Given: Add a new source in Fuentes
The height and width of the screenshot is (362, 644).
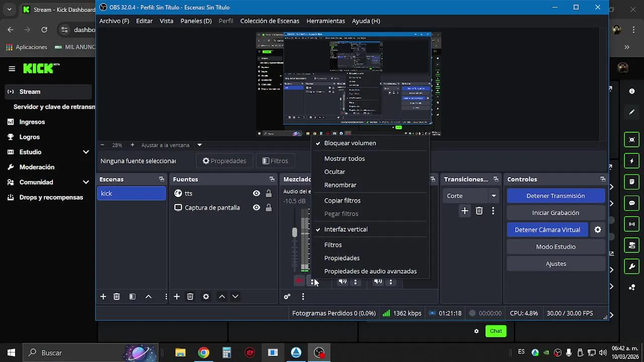Looking at the screenshot, I should pos(177,297).
